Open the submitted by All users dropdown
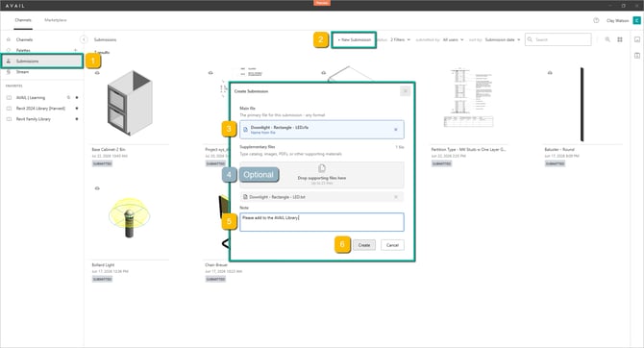The image size is (644, 348). pyautogui.click(x=453, y=39)
